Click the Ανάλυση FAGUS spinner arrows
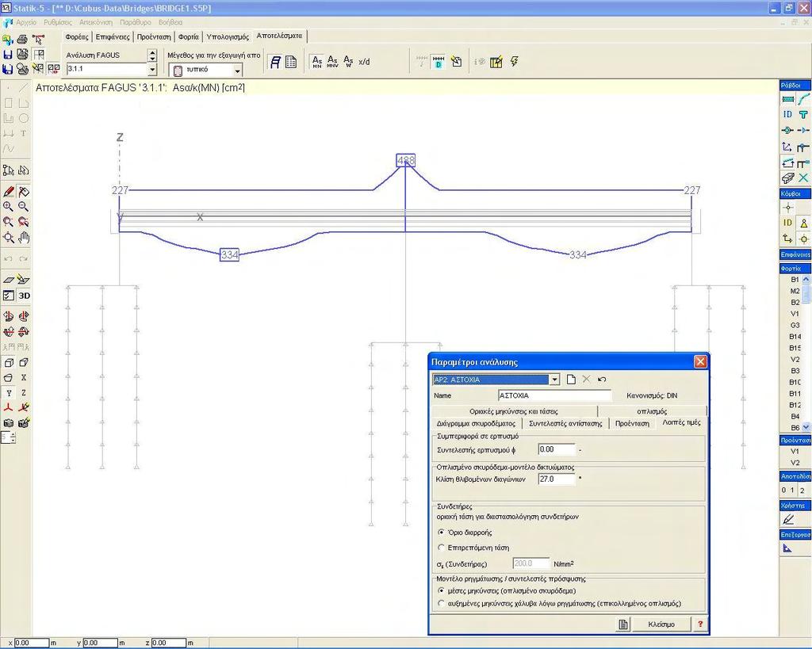 click(152, 55)
